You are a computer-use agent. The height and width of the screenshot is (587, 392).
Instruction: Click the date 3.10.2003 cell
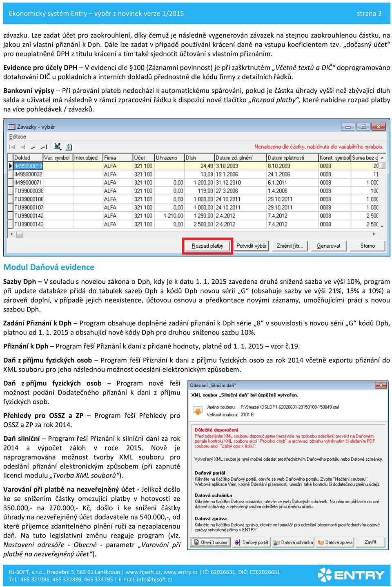(240, 166)
